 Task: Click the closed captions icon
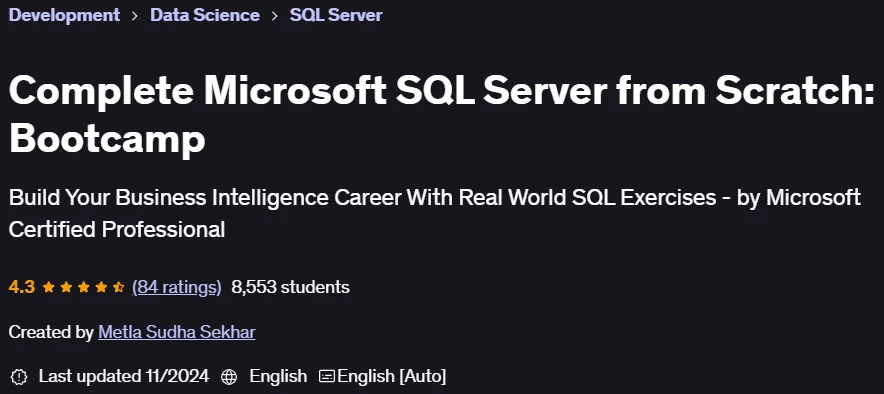tap(326, 376)
